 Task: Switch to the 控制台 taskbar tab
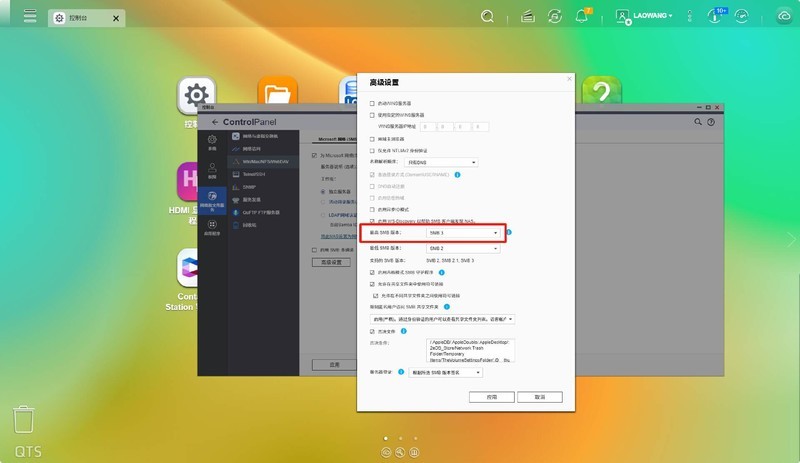(78, 18)
